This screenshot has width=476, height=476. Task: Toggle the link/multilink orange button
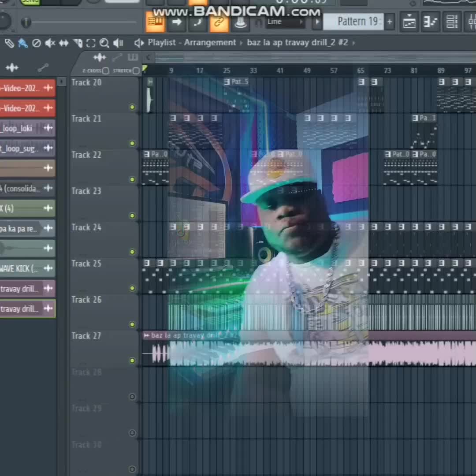click(219, 22)
